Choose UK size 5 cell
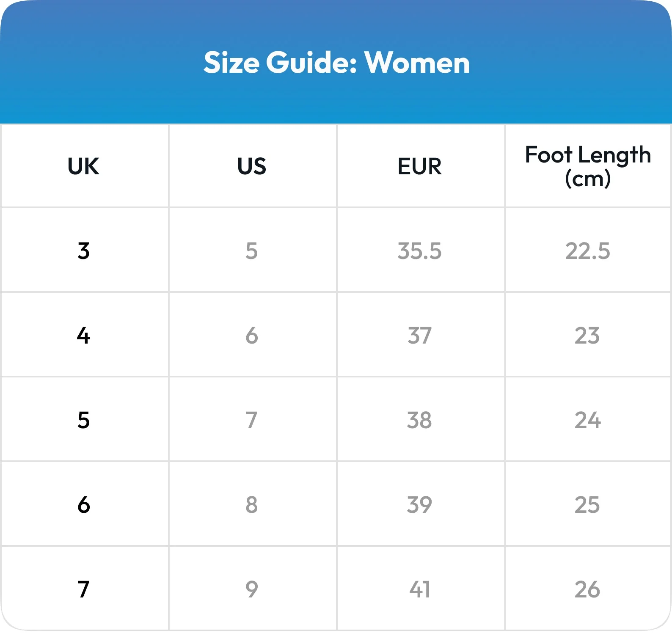 (x=84, y=420)
